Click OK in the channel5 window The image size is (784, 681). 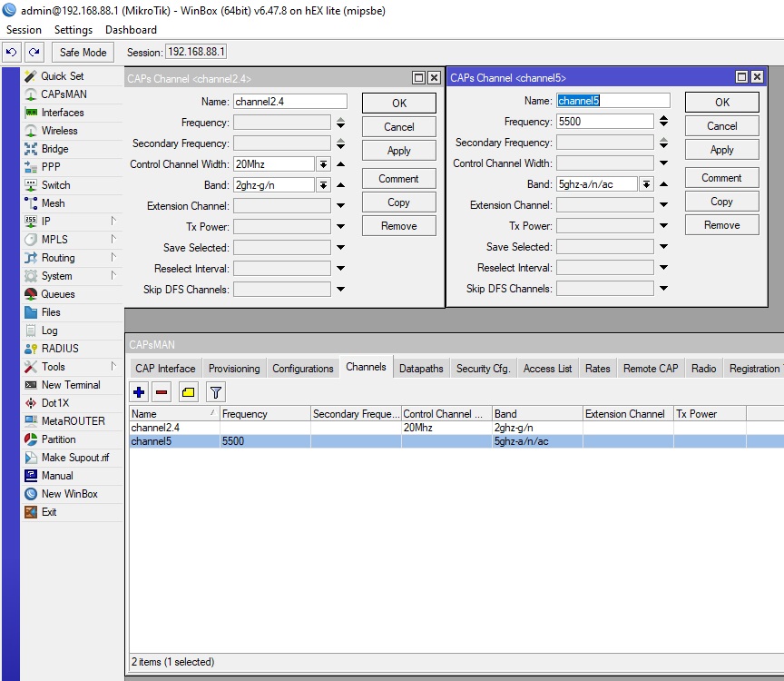tap(722, 102)
